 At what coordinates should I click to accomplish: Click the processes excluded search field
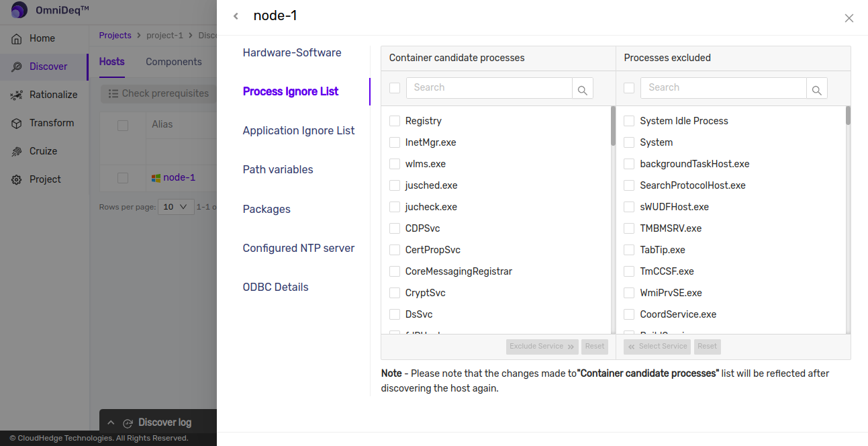[x=724, y=88]
